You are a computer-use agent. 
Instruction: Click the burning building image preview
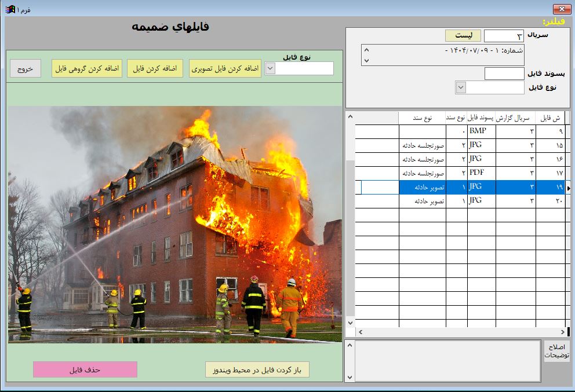click(x=174, y=225)
